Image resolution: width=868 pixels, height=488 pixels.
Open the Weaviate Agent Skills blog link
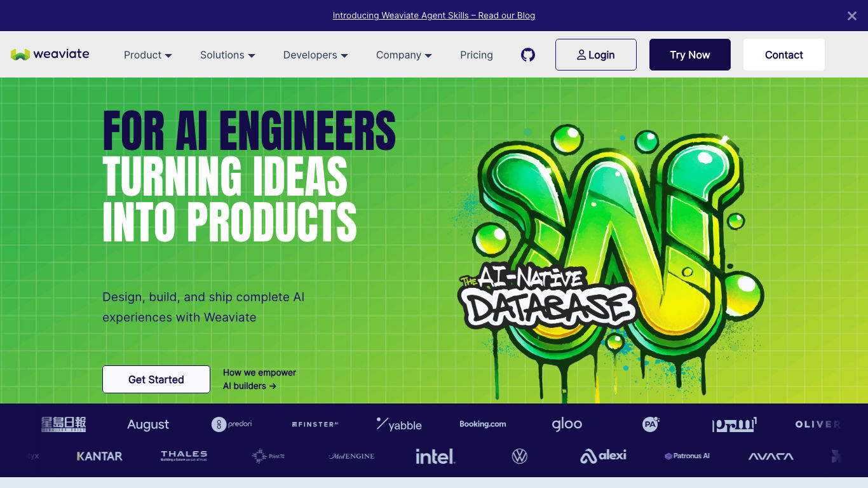coord(434,15)
